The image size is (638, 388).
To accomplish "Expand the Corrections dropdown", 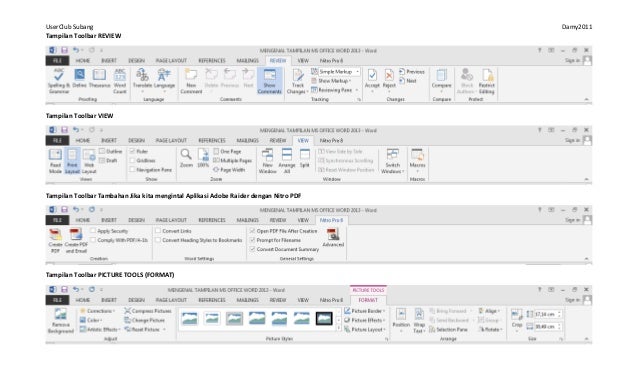I will [x=97, y=311].
